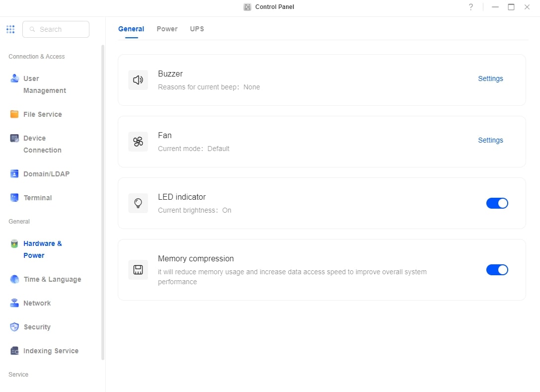Disable the Memory compression switch
The height and width of the screenshot is (392, 540).
click(497, 270)
